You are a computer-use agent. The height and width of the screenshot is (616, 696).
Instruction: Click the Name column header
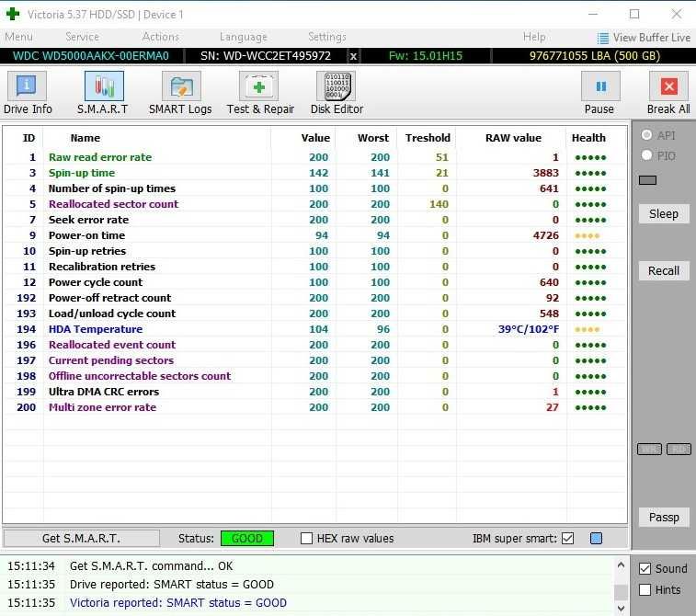[86, 138]
